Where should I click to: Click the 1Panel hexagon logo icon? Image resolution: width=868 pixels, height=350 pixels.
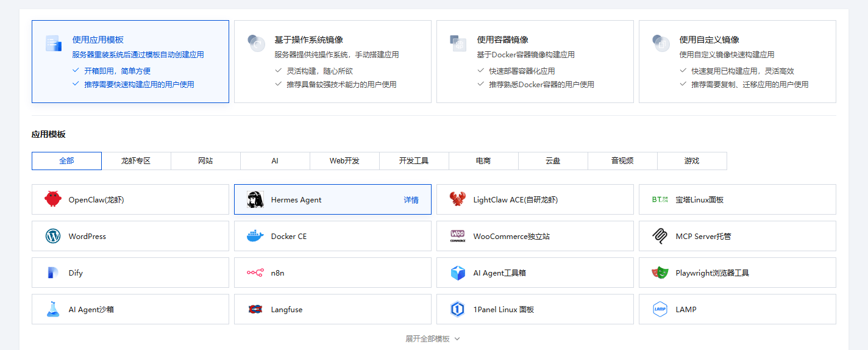458,309
